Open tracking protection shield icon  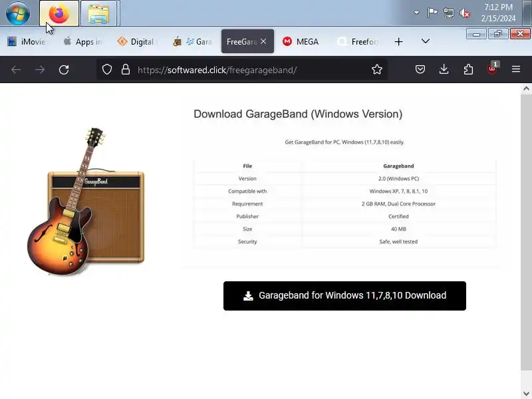107,69
